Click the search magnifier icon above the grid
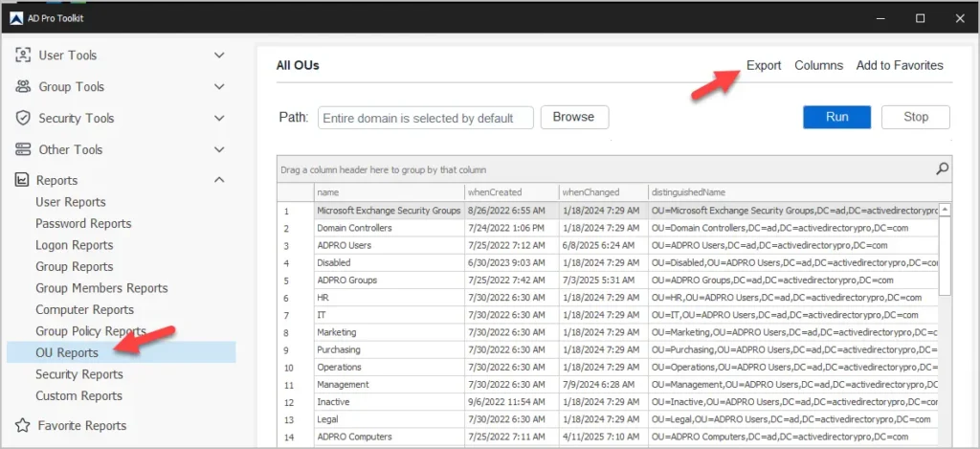This screenshot has height=449, width=980. point(942,168)
